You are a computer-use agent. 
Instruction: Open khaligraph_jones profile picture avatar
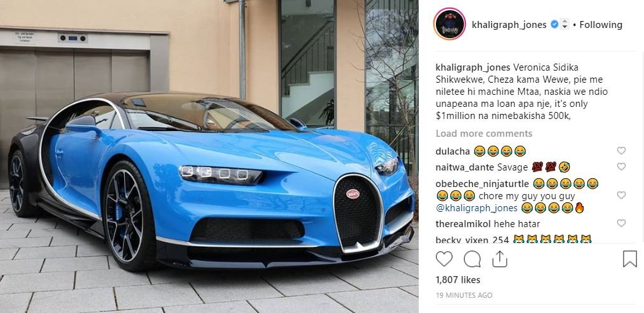point(450,24)
